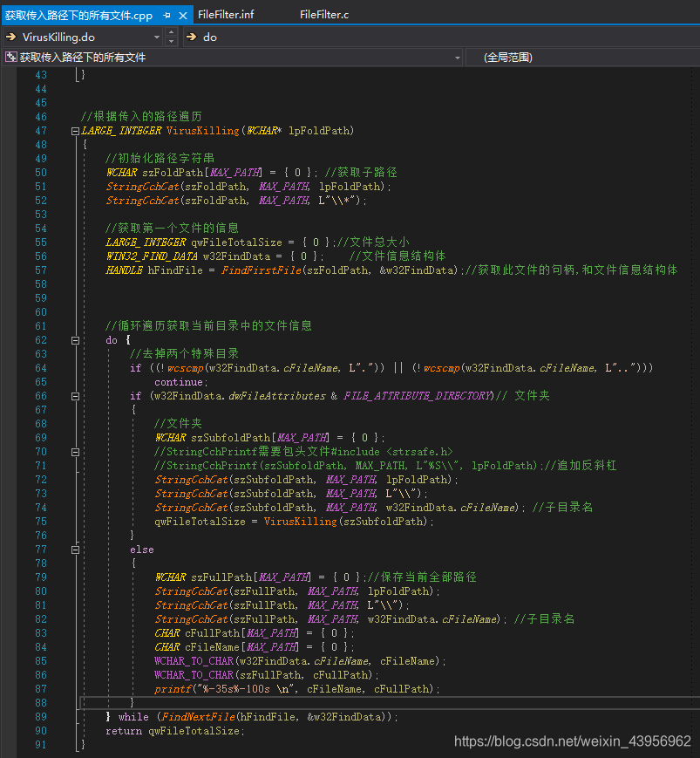Click the VirusKilling function name on line 47

point(202,131)
